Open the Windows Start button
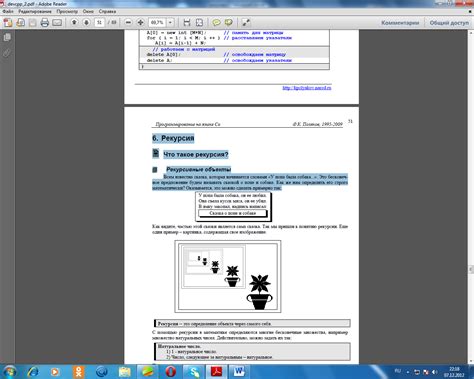The image size is (474, 379). point(10,372)
